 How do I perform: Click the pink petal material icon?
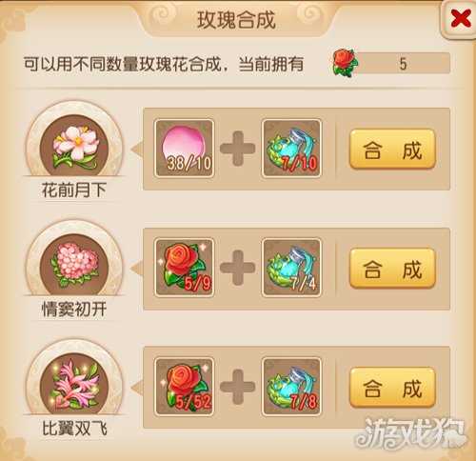(184, 149)
